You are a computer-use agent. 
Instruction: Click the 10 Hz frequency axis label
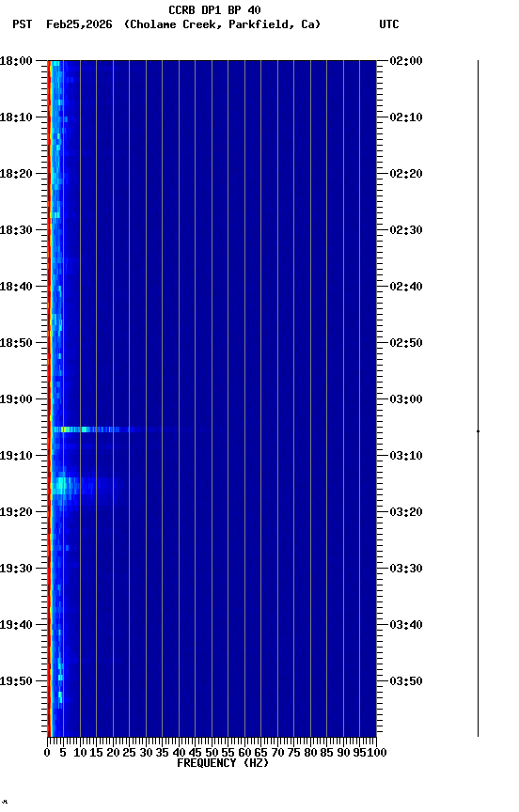(x=80, y=753)
